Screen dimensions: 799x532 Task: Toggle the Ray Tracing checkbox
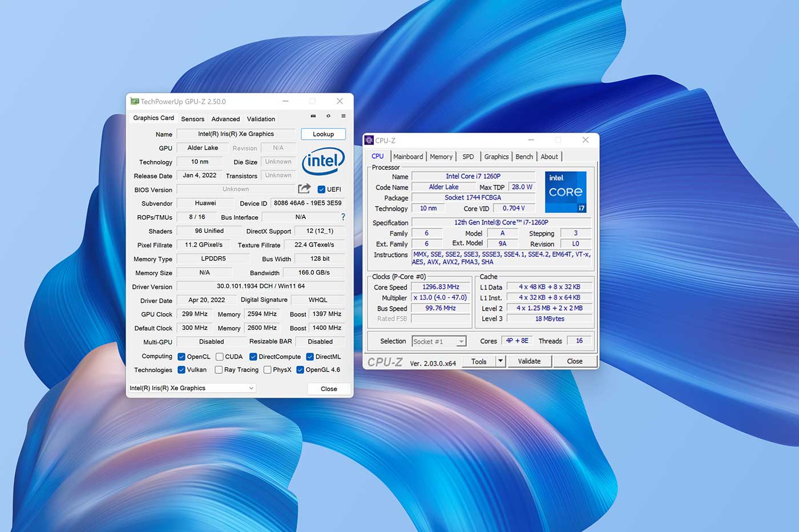[x=219, y=370]
